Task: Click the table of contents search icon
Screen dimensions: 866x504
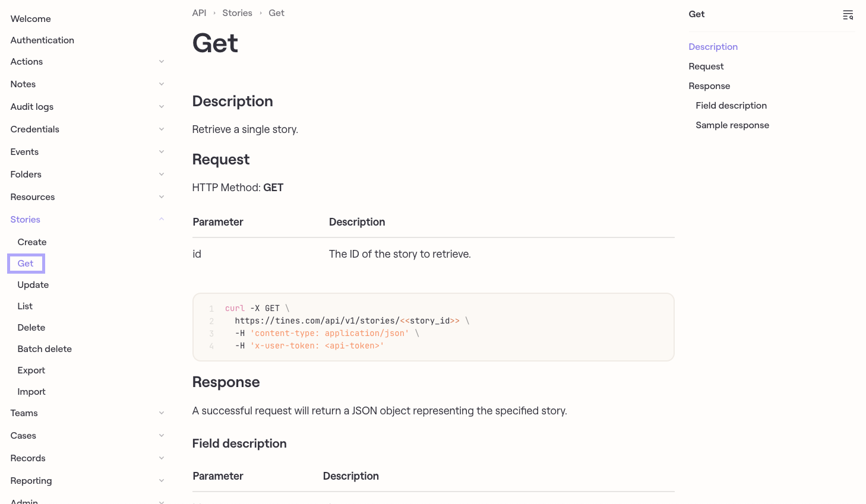Action: coord(848,15)
